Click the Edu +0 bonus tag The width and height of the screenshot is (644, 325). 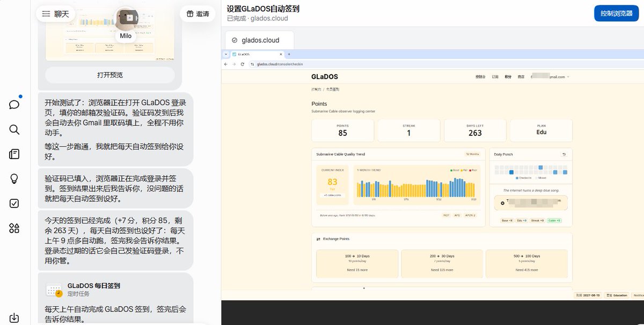[522, 220]
